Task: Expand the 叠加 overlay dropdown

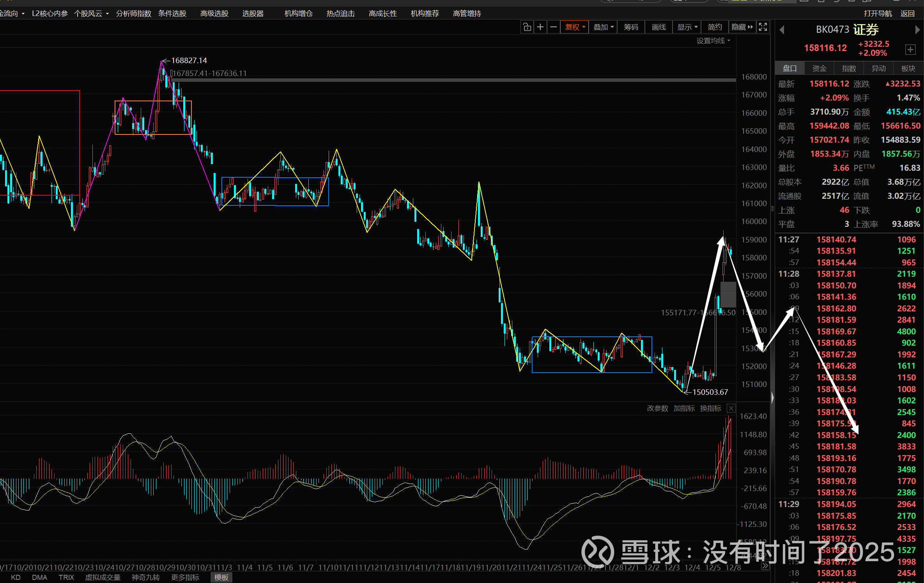Action: (x=603, y=27)
